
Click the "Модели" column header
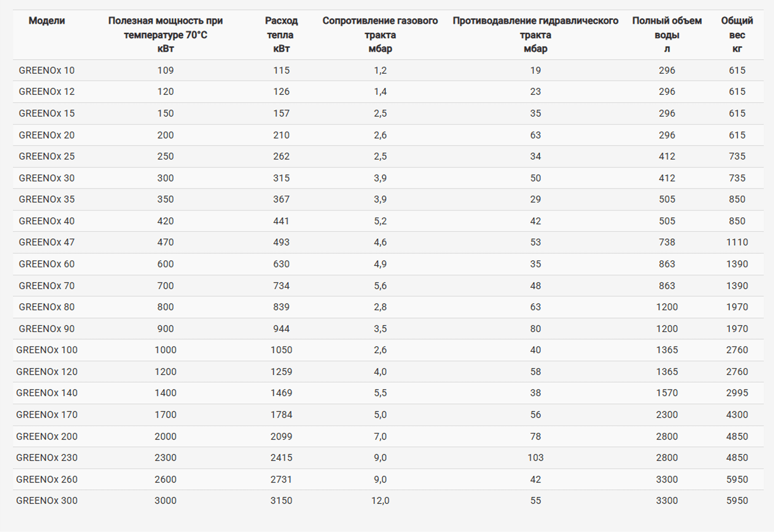click(46, 21)
